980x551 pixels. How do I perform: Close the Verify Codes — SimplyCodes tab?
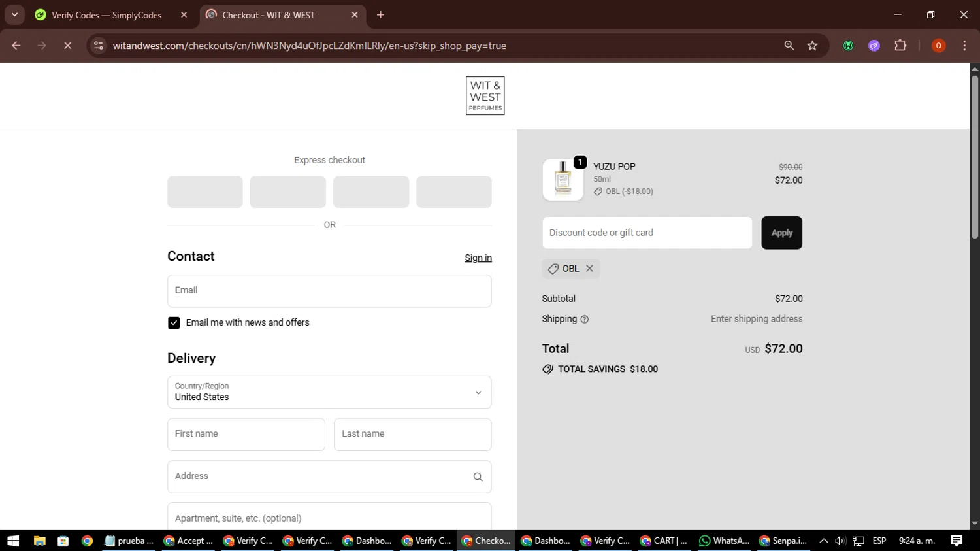point(184,15)
